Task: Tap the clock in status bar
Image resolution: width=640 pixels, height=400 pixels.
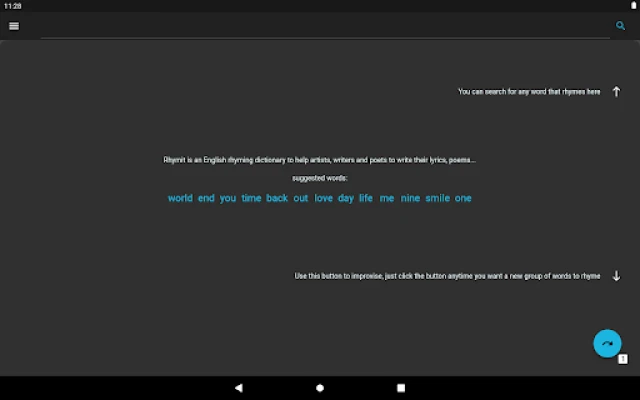Action: coord(13,6)
